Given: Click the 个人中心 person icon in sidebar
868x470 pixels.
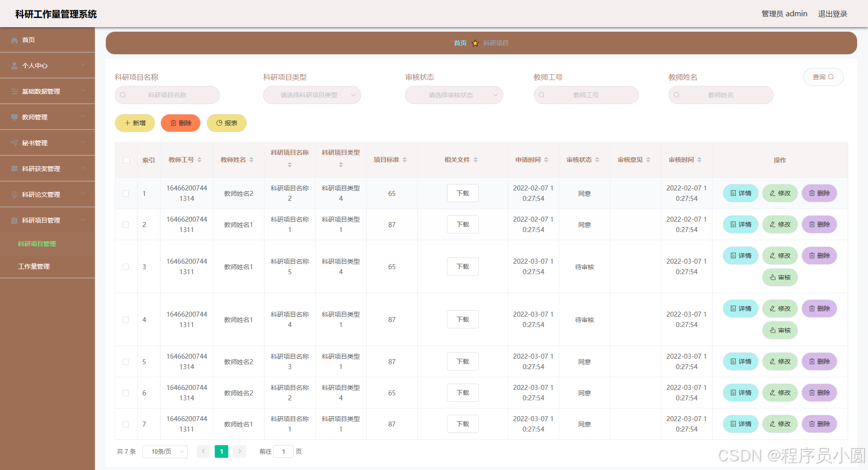Looking at the screenshot, I should coord(14,66).
